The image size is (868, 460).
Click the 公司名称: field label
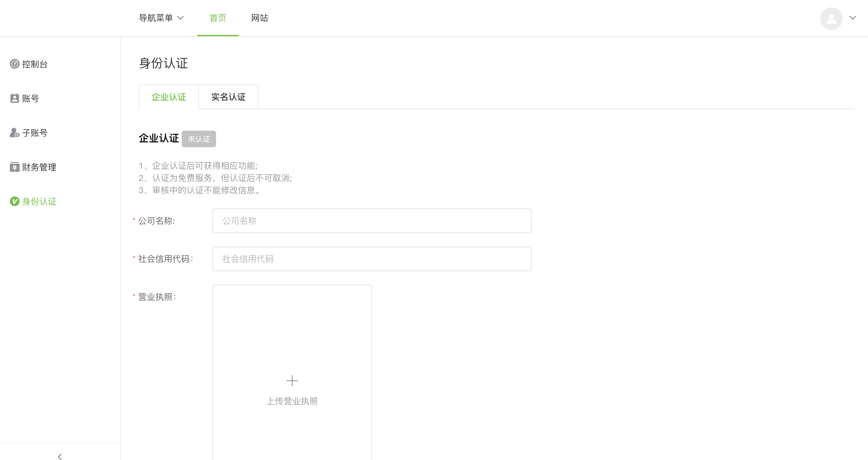[157, 221]
